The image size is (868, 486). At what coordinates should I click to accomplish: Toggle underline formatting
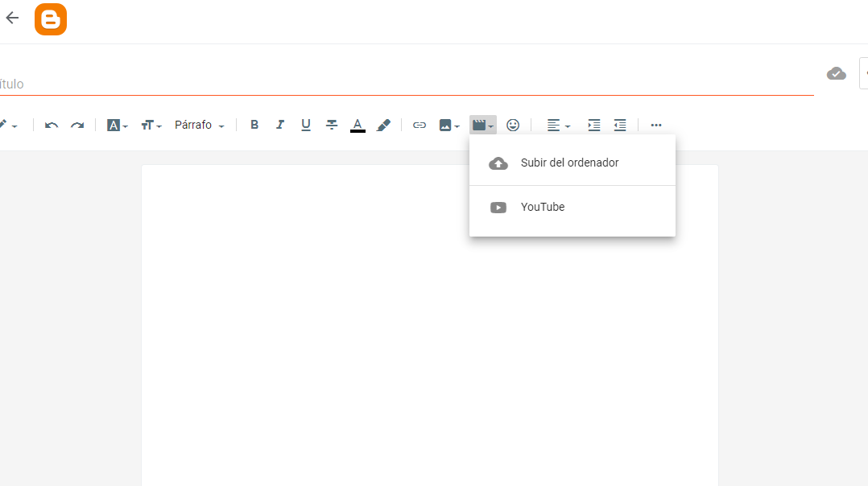pyautogui.click(x=306, y=125)
